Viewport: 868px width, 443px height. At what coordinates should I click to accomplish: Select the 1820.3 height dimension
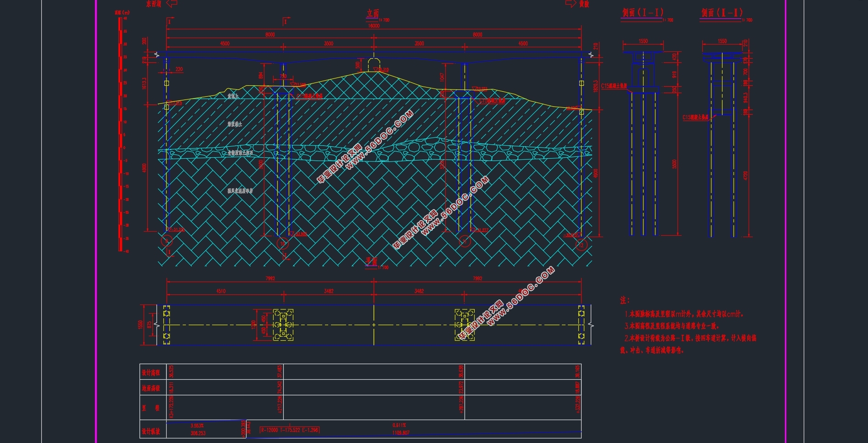click(596, 86)
